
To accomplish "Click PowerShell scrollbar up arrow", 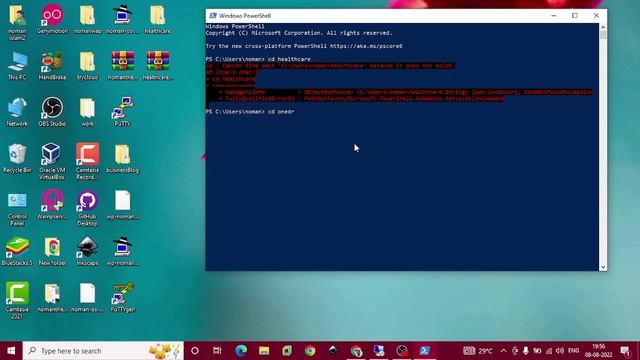I will 603,27.
